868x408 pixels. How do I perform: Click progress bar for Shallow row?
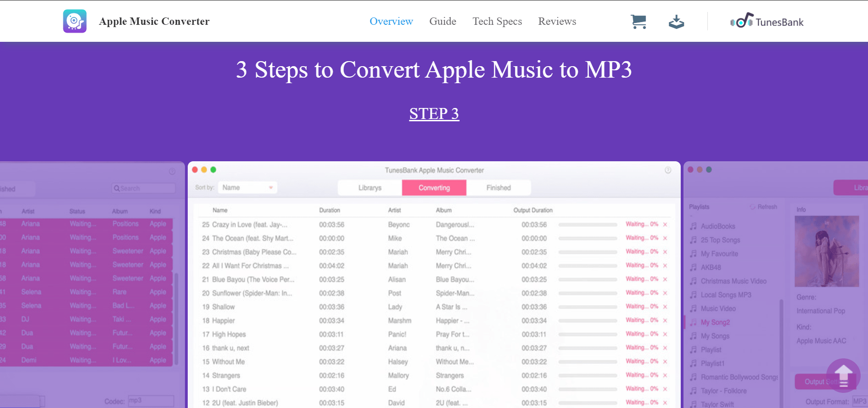[588, 307]
